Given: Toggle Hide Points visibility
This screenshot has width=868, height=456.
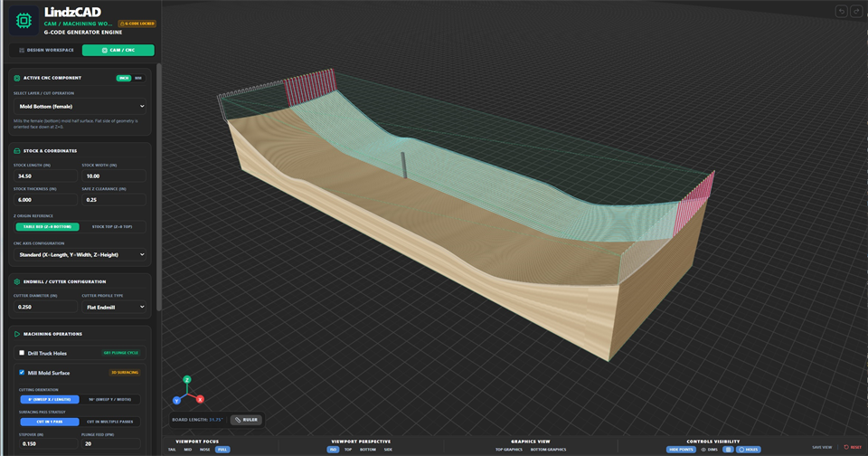Looking at the screenshot, I should pyautogui.click(x=681, y=450).
